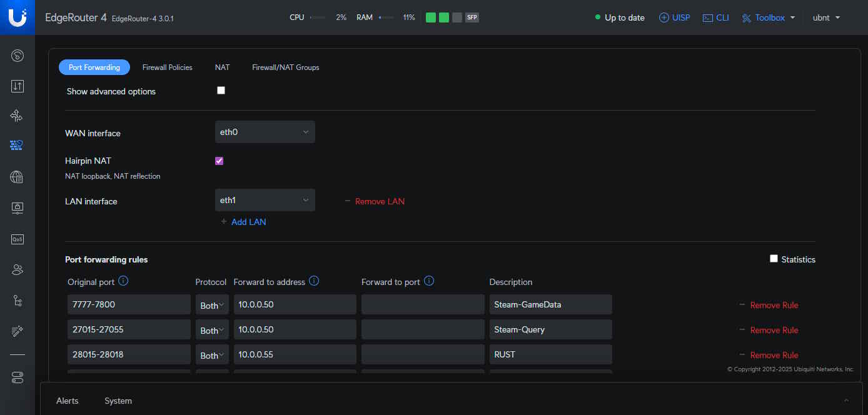Open the CLI terminal
This screenshot has width=868, height=415.
pos(716,17)
